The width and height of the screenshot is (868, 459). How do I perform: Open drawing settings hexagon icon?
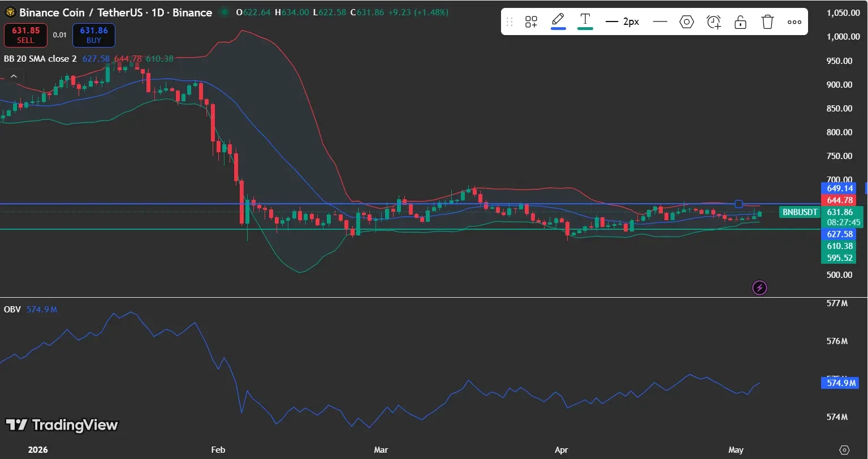[686, 22]
